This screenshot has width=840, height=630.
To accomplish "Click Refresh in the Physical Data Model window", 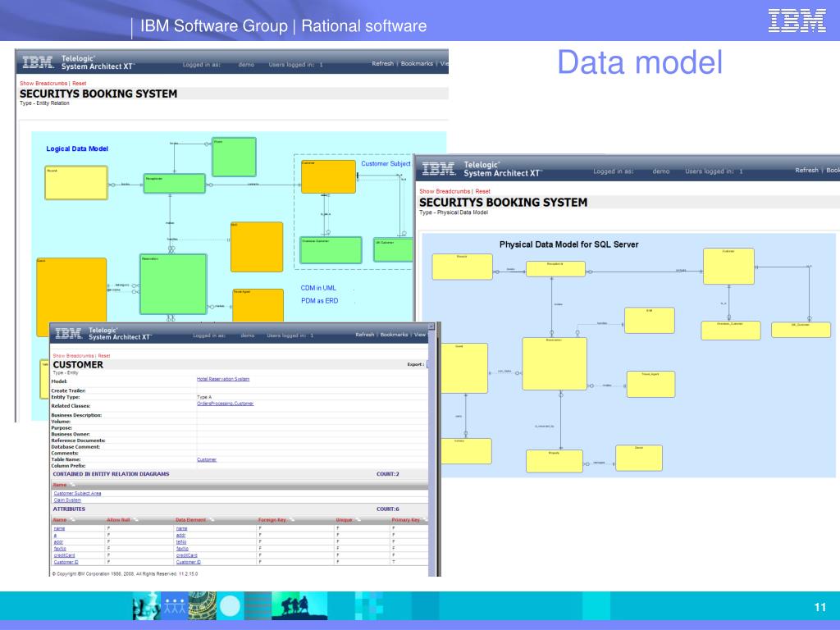I will (807, 170).
